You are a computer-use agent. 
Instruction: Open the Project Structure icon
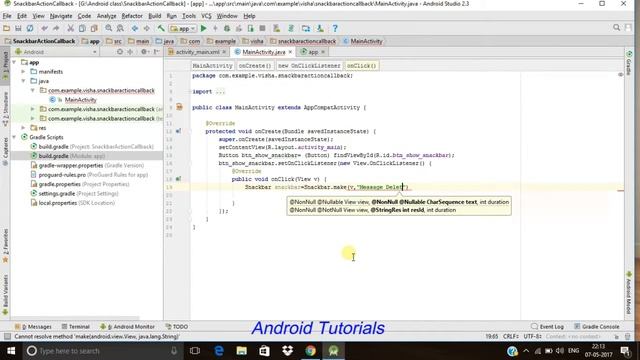click(x=306, y=28)
